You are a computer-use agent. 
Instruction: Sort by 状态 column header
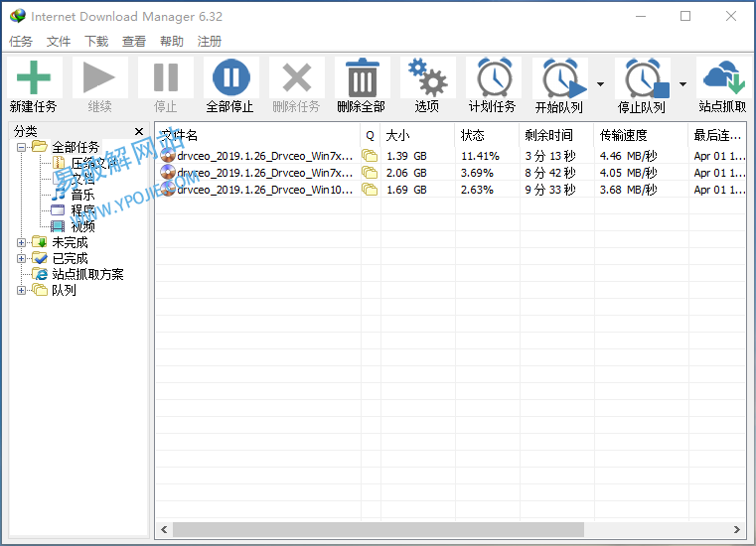[487, 135]
